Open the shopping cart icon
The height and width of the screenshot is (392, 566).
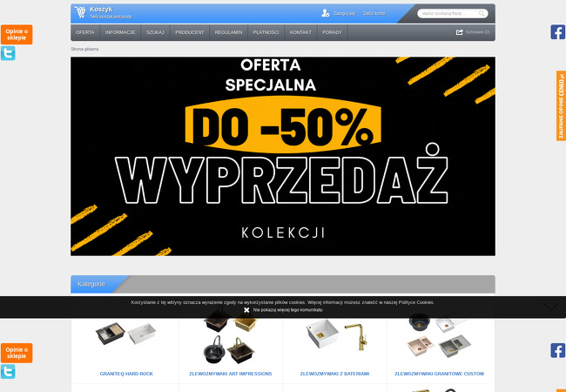80,12
